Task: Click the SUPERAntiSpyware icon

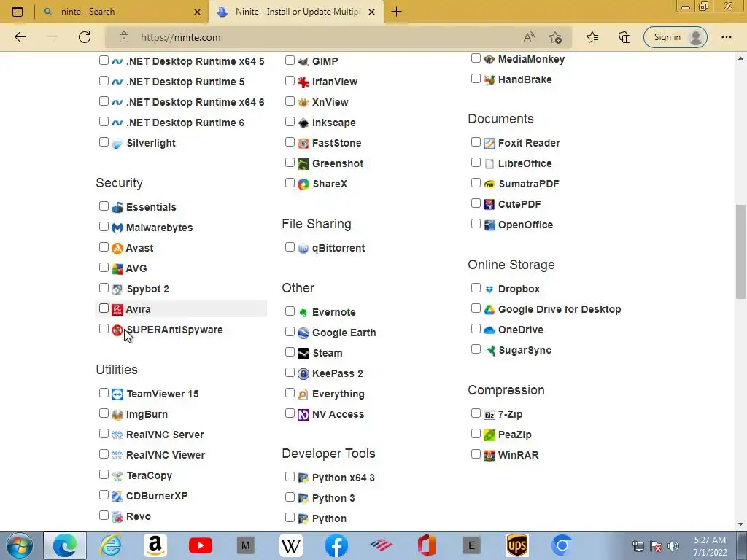Action: point(117,330)
